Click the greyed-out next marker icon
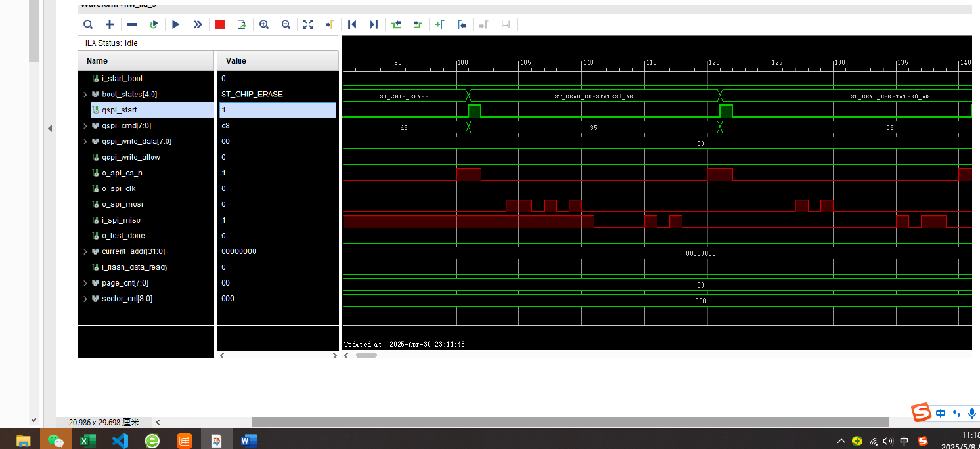The height and width of the screenshot is (449, 980). pyautogui.click(x=484, y=24)
